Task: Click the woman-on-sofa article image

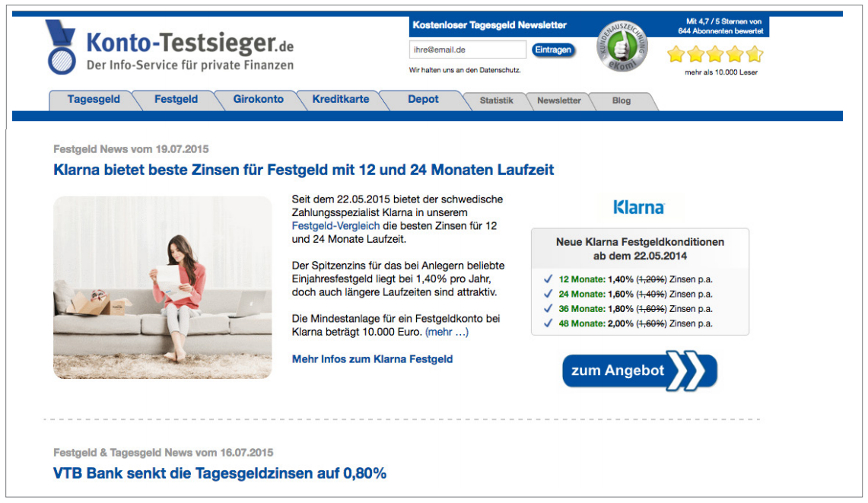Action: (163, 288)
